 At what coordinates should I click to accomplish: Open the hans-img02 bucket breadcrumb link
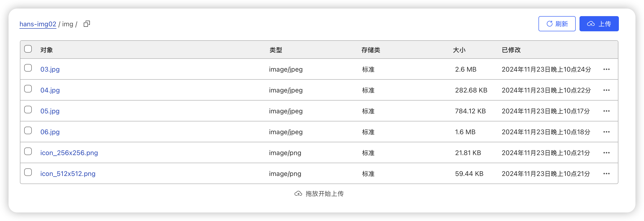point(38,24)
